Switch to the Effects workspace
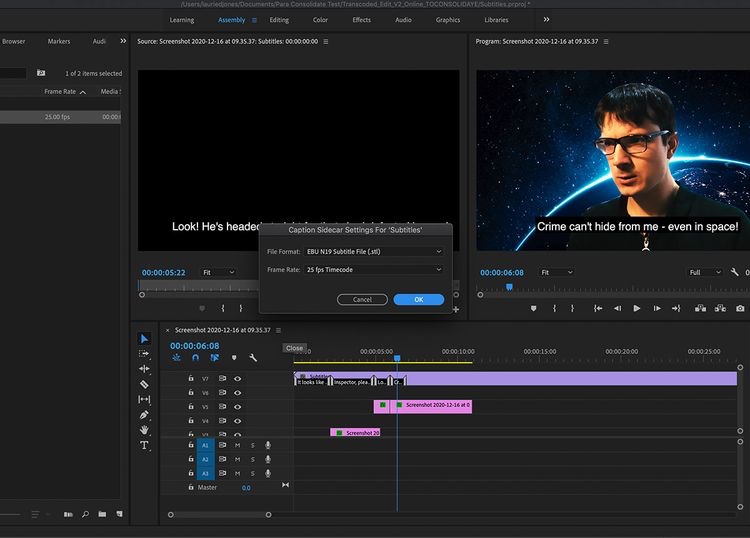This screenshot has height=538, width=750. [361, 20]
